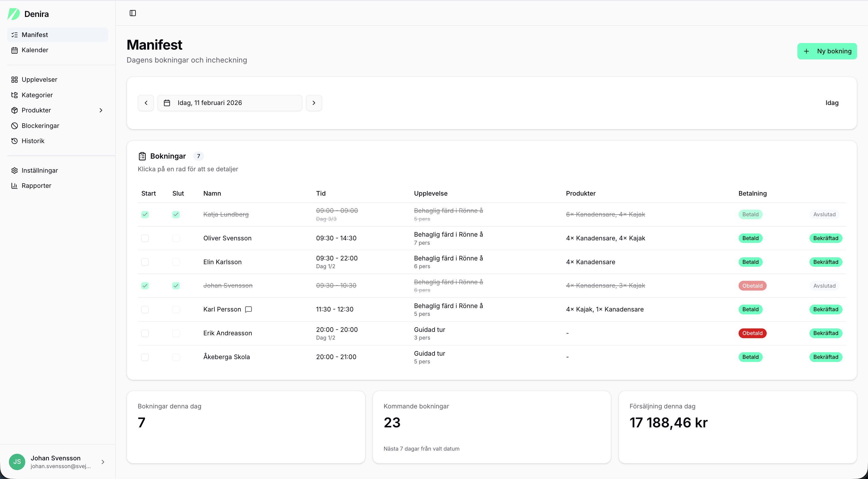Screen dimensions: 868x479
Task: Check the Slut box for Elin Karlsson
Action: coord(176,262)
